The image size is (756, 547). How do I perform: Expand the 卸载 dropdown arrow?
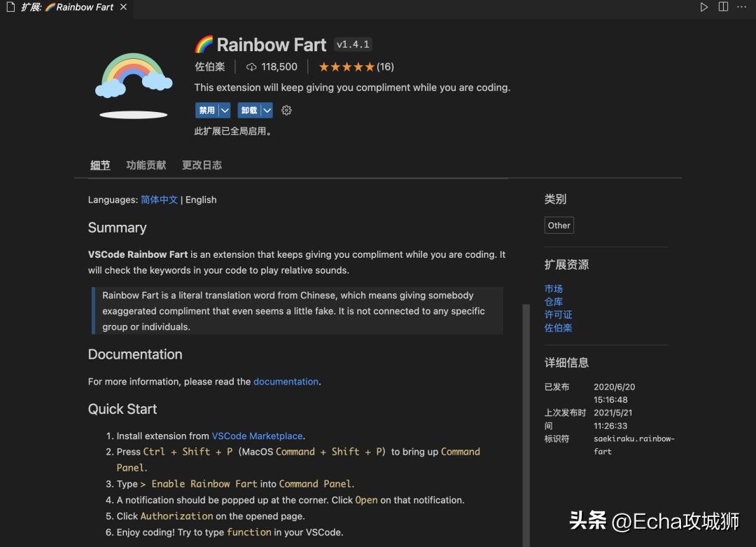[267, 111]
